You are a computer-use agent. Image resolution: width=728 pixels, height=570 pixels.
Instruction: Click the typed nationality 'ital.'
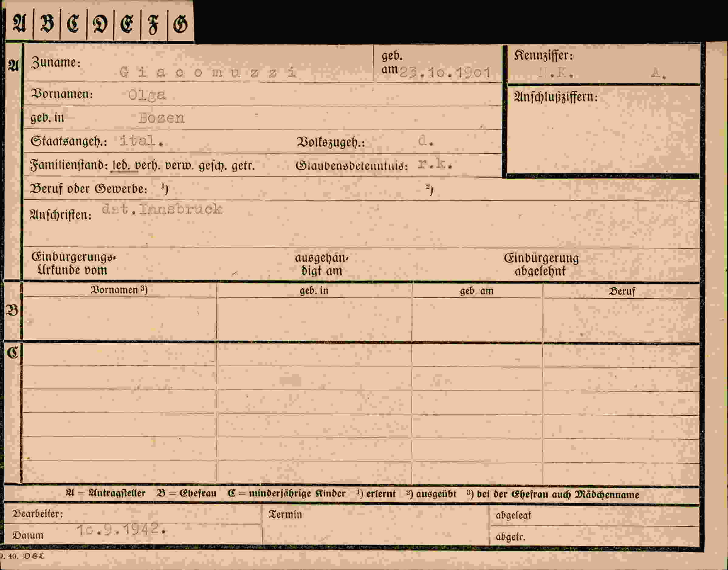click(x=142, y=140)
